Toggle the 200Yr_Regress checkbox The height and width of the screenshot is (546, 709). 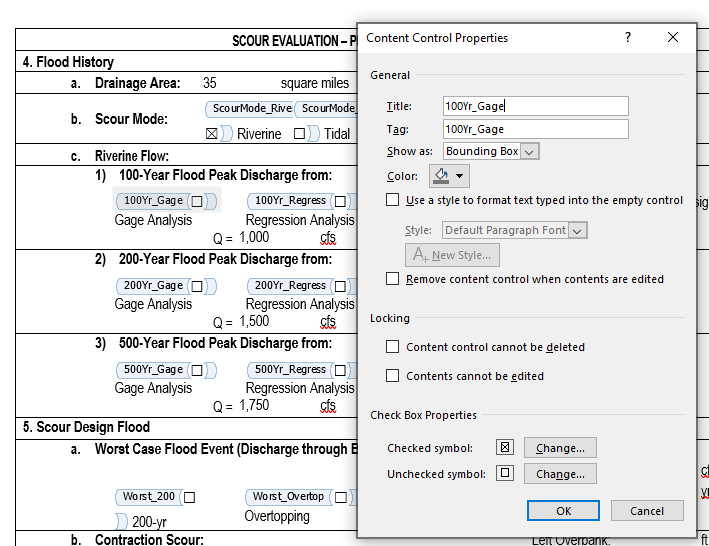click(x=340, y=286)
